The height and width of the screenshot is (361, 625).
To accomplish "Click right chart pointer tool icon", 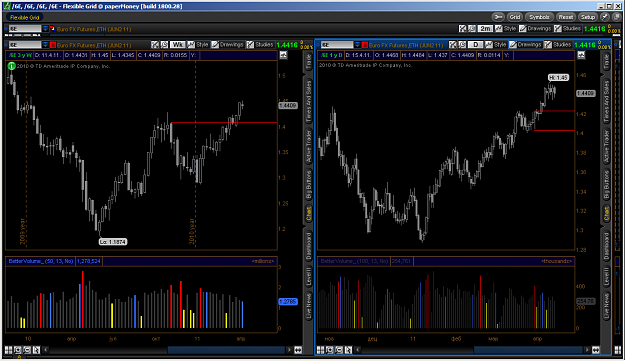I will click(348, 350).
